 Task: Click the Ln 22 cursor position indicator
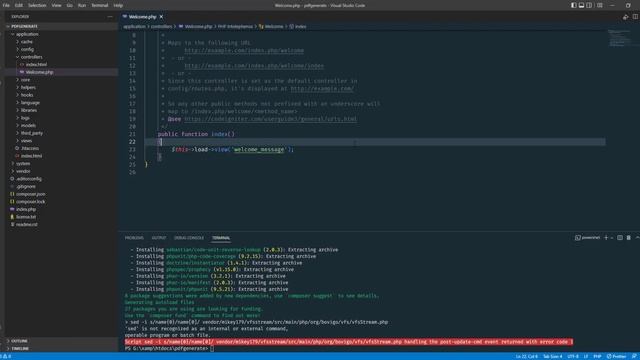click(x=527, y=356)
